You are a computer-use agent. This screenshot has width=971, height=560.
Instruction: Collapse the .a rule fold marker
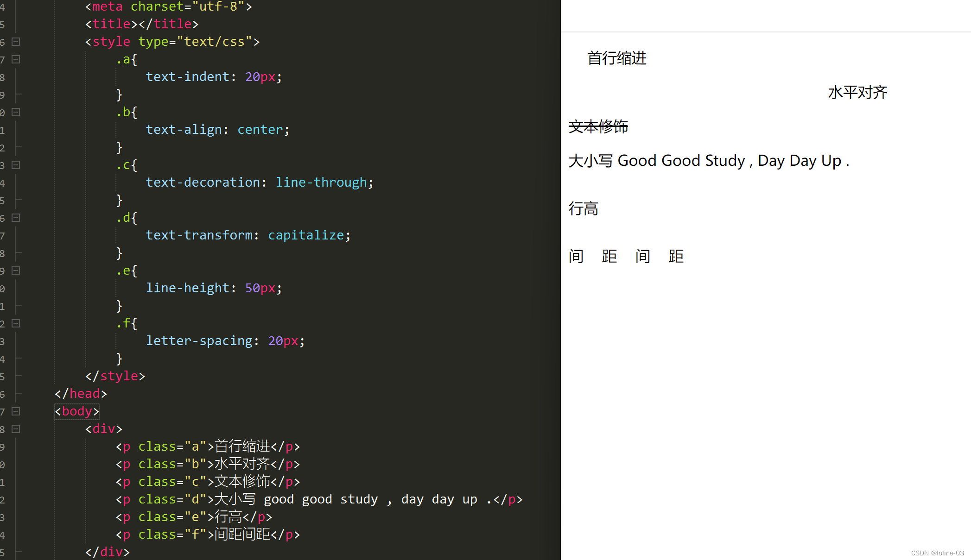(x=16, y=59)
